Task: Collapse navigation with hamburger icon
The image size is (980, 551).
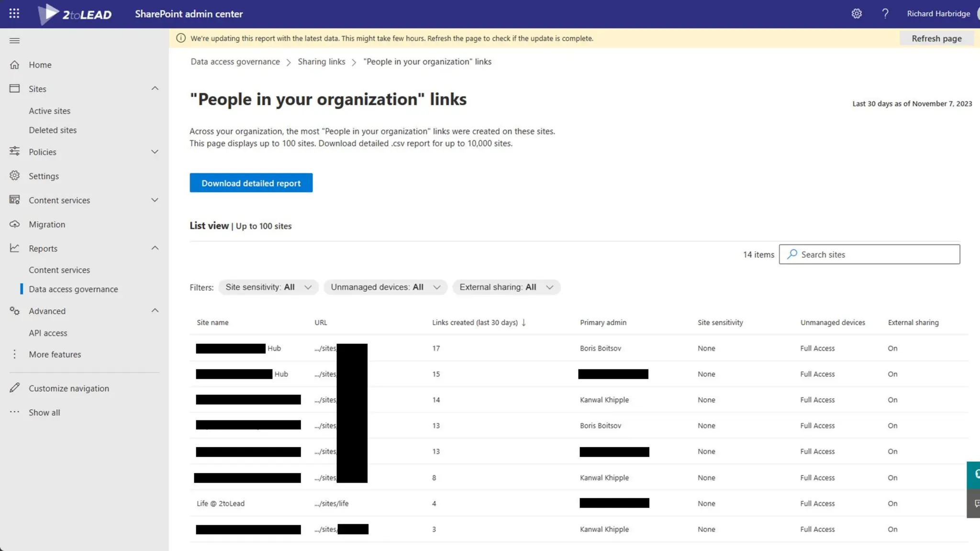Action: tap(14, 41)
